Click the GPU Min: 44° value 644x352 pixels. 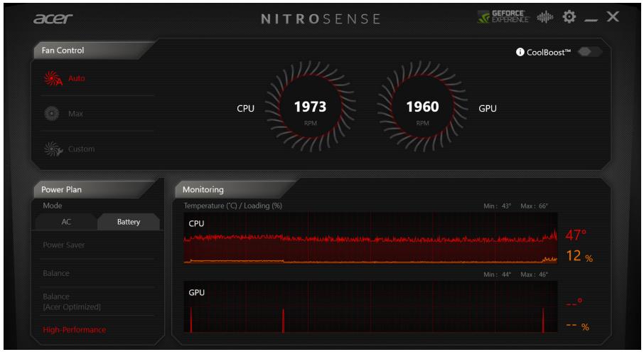pyautogui.click(x=498, y=274)
